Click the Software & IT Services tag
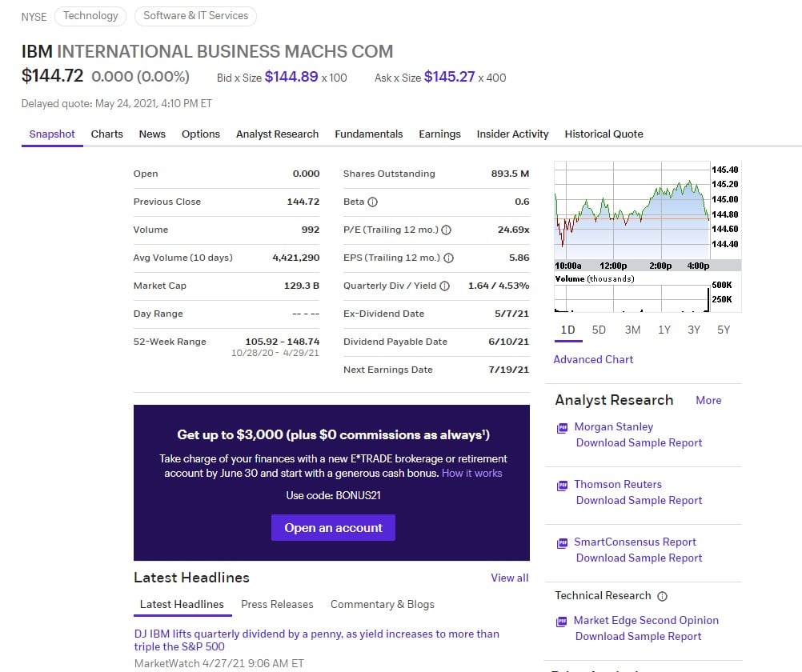This screenshot has height=672, width=802. click(x=196, y=16)
